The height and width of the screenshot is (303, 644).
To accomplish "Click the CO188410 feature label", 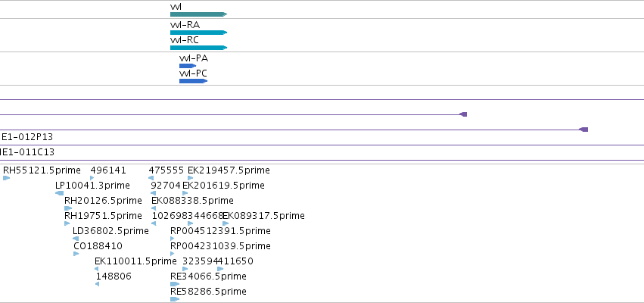I will pyautogui.click(x=98, y=246).
